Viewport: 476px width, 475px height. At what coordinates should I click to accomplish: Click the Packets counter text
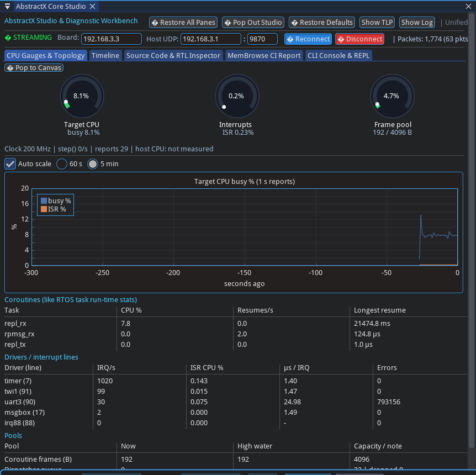tap(432, 39)
